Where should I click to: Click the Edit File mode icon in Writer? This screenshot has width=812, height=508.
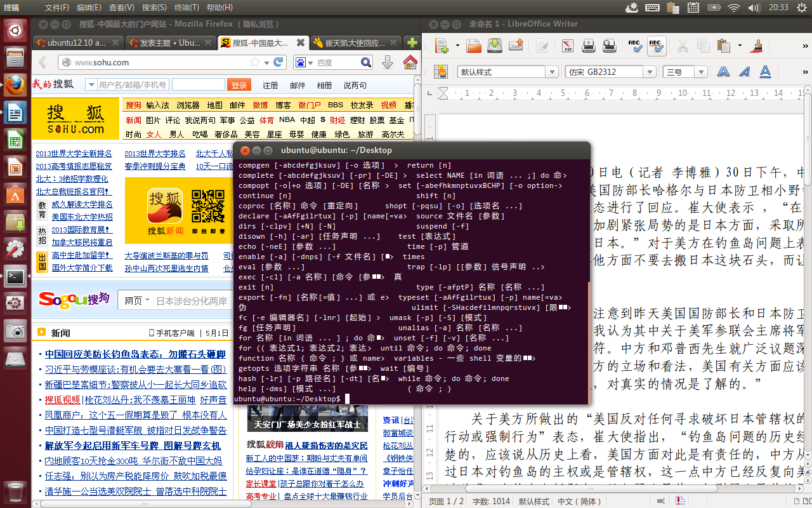click(542, 46)
